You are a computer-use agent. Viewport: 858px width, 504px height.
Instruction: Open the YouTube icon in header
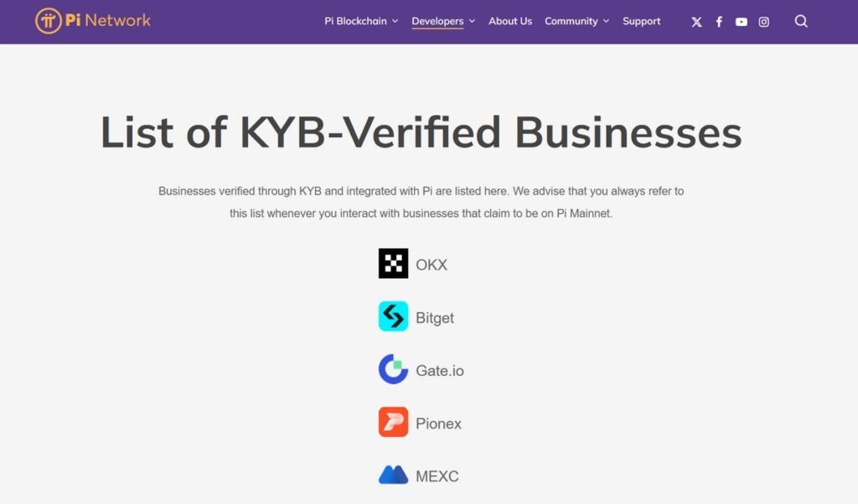(x=742, y=22)
